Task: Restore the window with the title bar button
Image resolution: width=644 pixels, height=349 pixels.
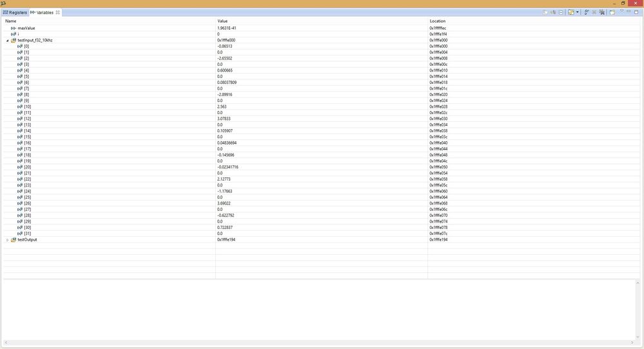Action: (x=623, y=3)
